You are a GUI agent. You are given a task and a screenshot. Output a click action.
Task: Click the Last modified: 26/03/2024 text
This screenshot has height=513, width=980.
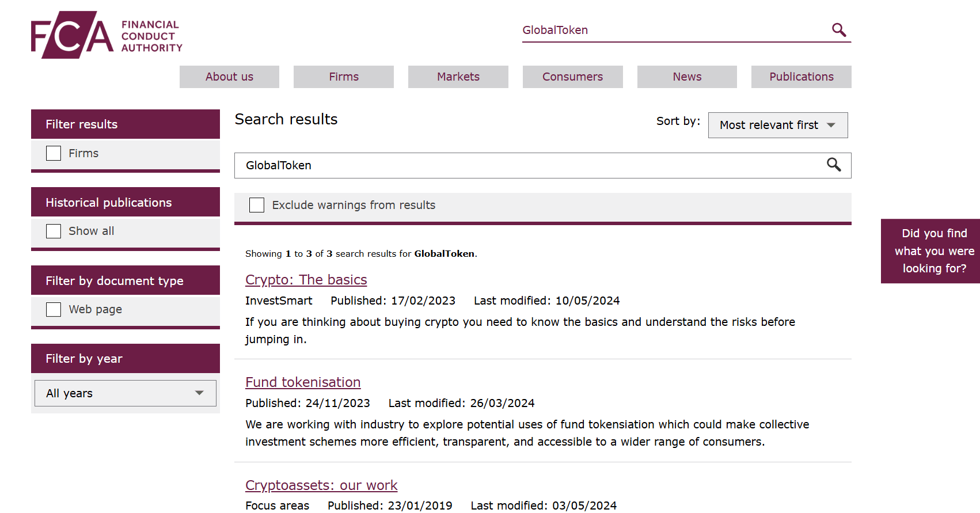click(x=462, y=403)
